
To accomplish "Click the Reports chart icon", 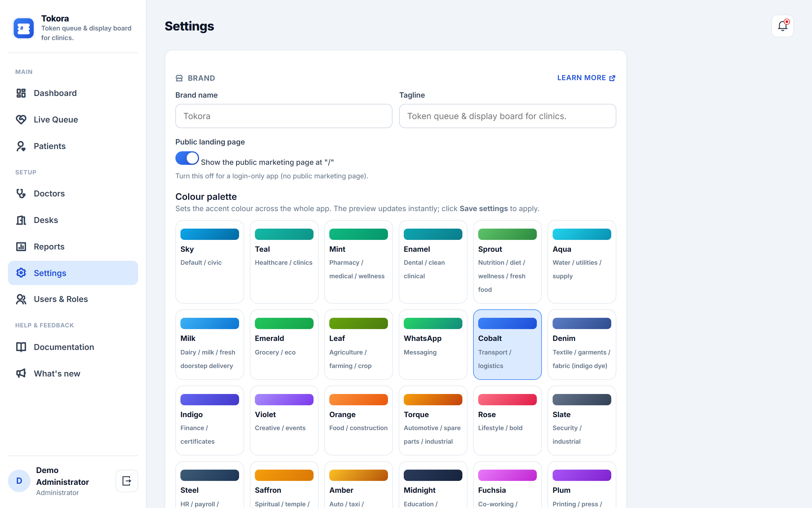I will [21, 247].
